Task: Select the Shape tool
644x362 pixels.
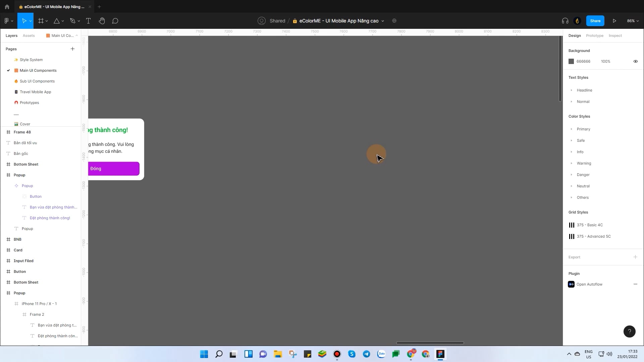Action: point(57,21)
